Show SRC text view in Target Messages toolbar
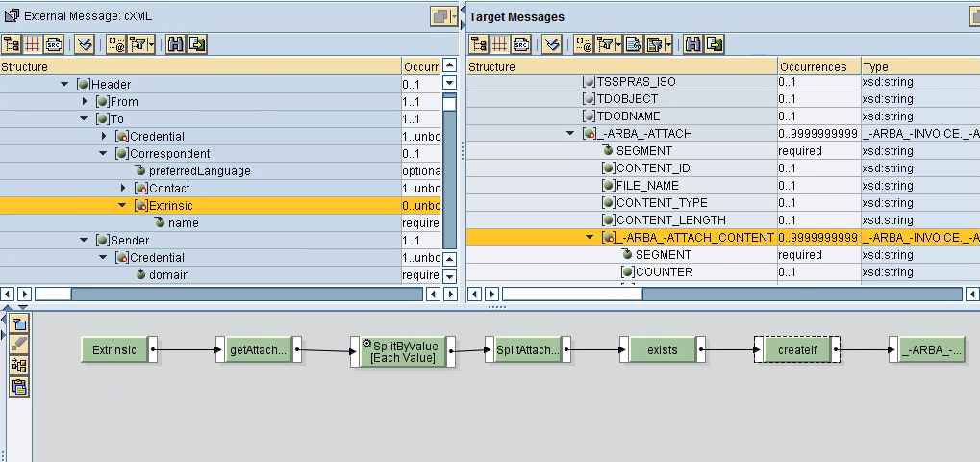 point(520,44)
